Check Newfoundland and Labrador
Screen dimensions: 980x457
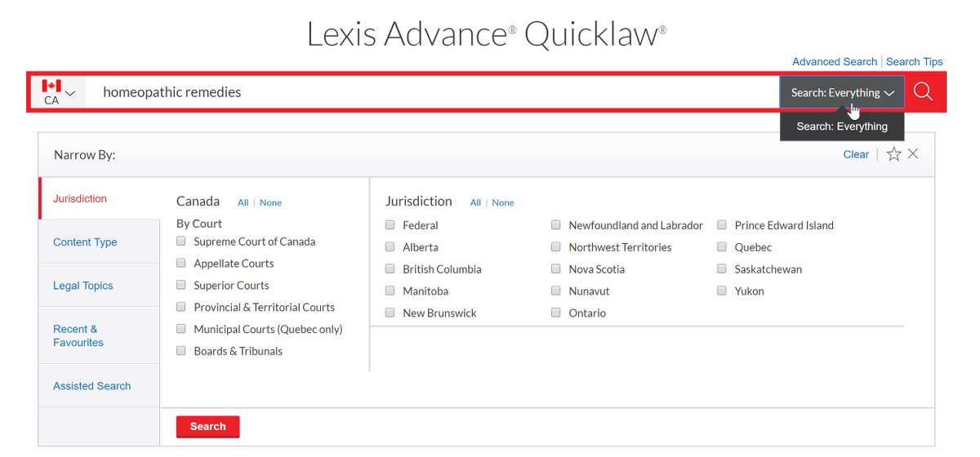click(x=555, y=224)
